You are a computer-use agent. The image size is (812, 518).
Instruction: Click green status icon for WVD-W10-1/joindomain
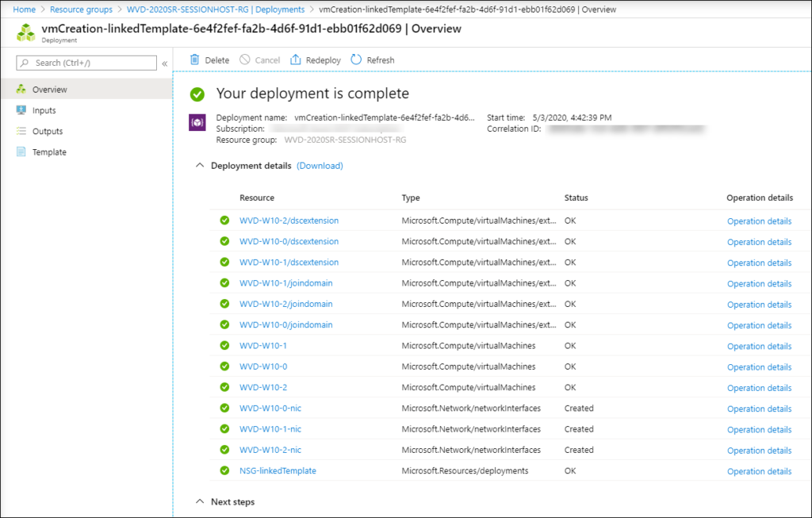click(x=224, y=283)
